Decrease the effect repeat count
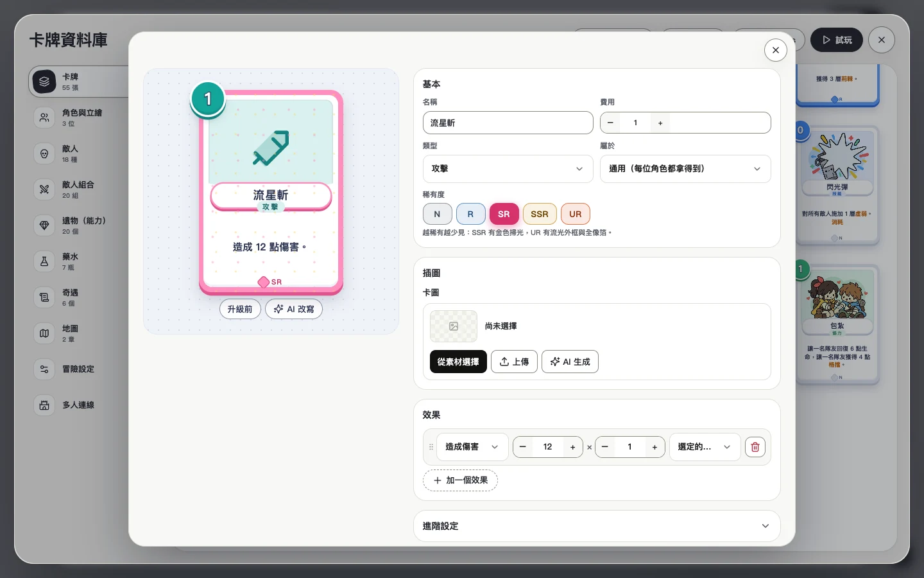 (605, 447)
